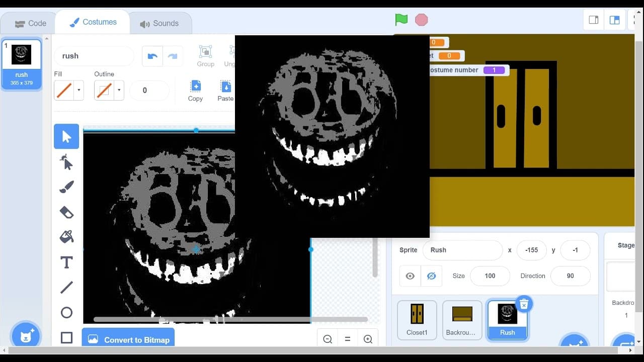This screenshot has height=362, width=644.
Task: Click the costume name field 'rush'
Action: point(94,56)
